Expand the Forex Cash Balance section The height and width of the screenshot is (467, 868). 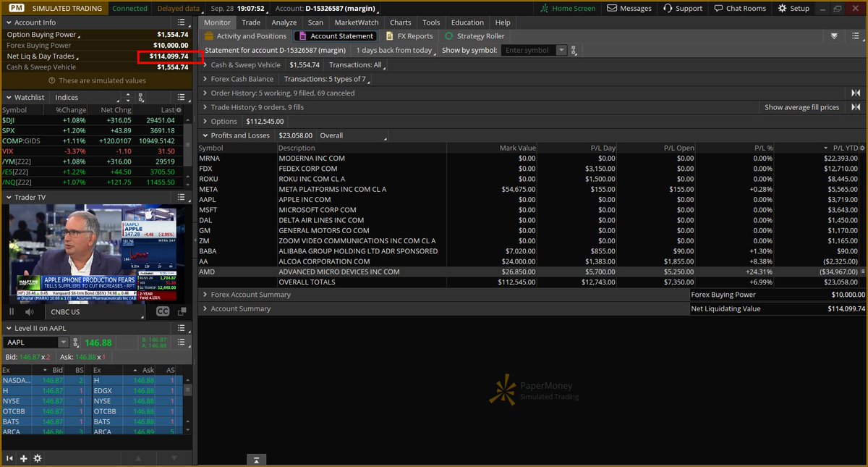[205, 79]
